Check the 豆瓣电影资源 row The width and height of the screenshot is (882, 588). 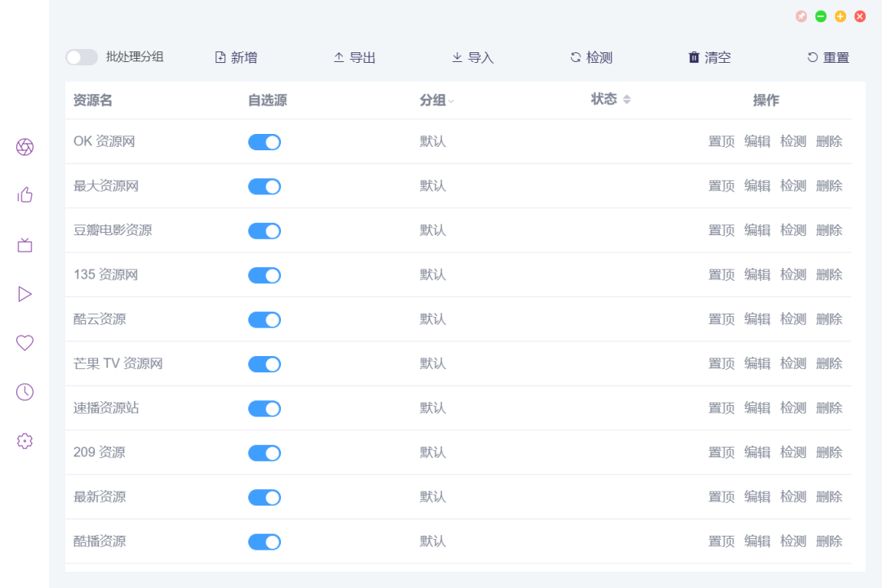[x=793, y=230]
